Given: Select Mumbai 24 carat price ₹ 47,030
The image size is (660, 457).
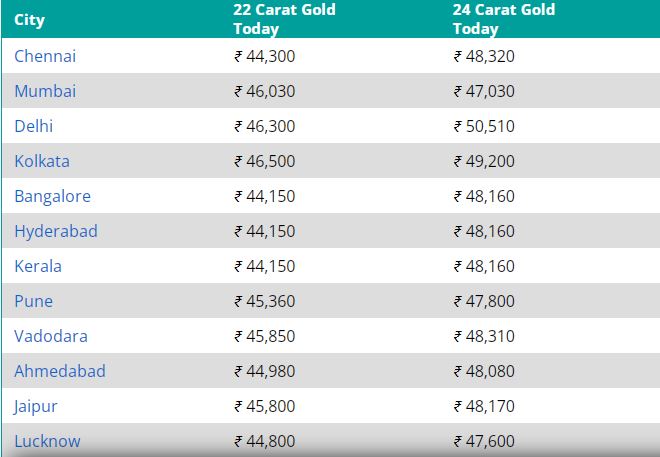Looking at the screenshot, I should click(x=484, y=91).
